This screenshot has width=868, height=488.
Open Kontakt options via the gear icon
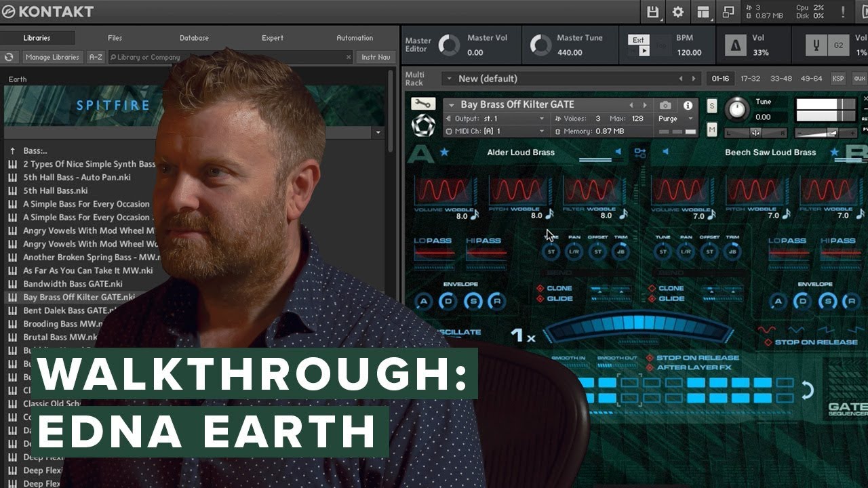(677, 12)
